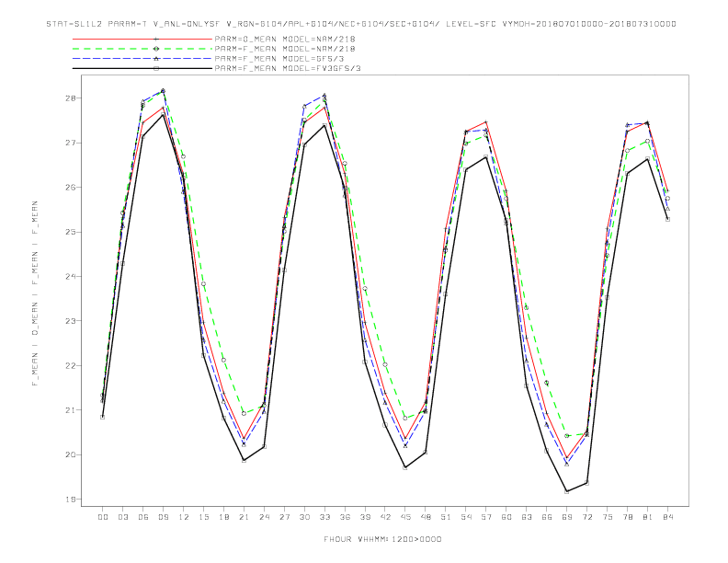The image size is (728, 563).
Task: Click x-axis forecast hour label 78
Action: point(628,517)
